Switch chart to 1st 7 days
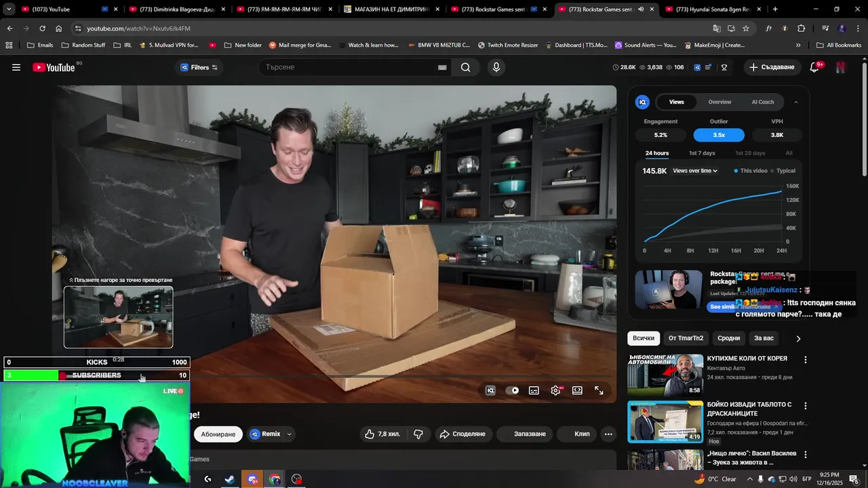This screenshot has width=868, height=488. click(x=702, y=153)
